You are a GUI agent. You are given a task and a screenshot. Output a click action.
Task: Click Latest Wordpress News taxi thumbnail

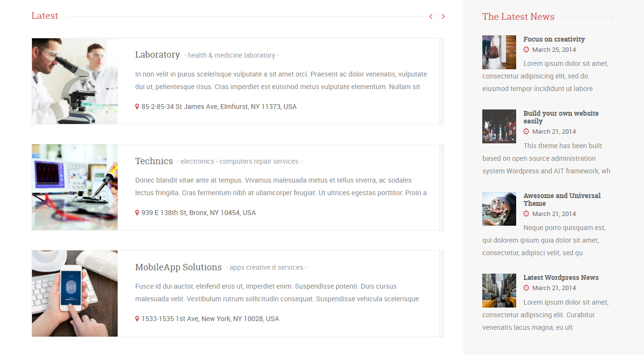pos(499,291)
